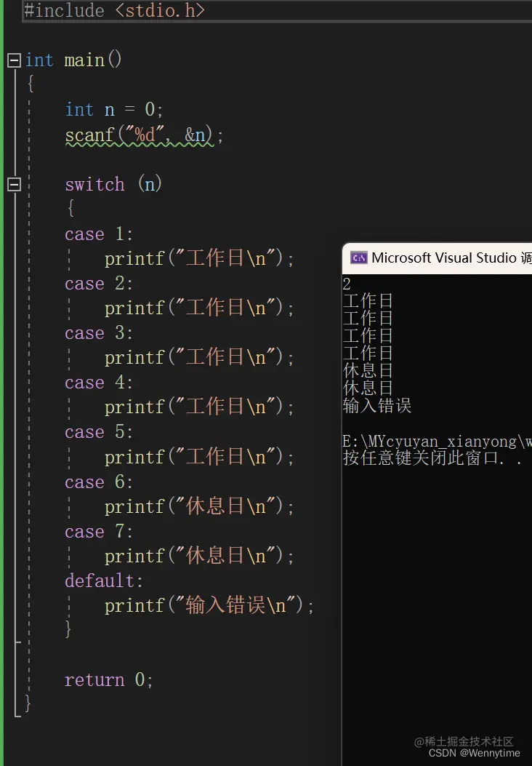Click the printf 输入错误 line

(209, 606)
